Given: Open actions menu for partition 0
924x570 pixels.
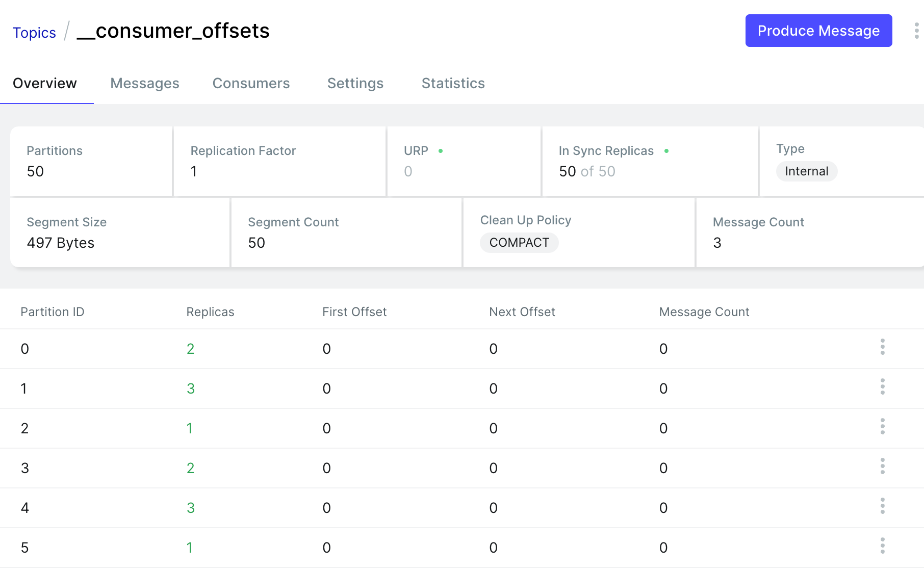Looking at the screenshot, I should 882,347.
